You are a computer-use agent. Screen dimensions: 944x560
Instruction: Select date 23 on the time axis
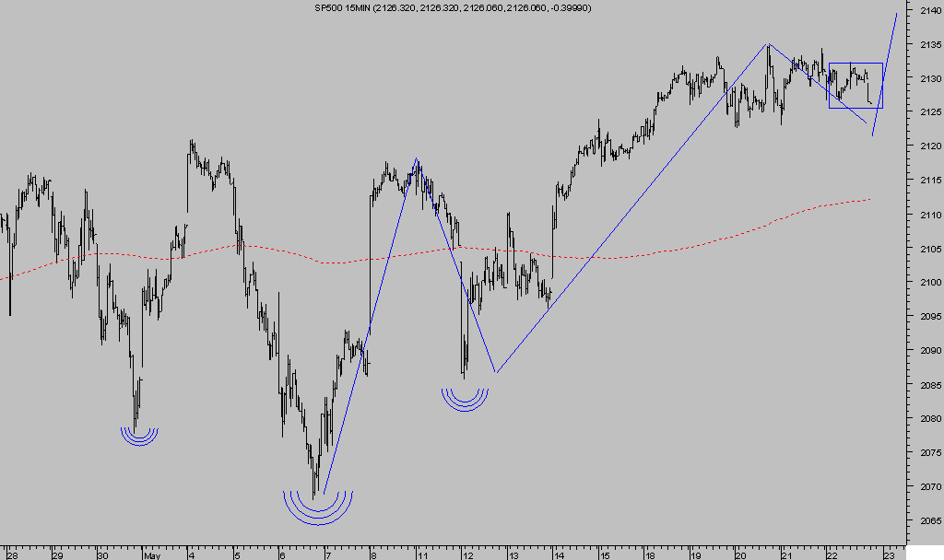889,555
